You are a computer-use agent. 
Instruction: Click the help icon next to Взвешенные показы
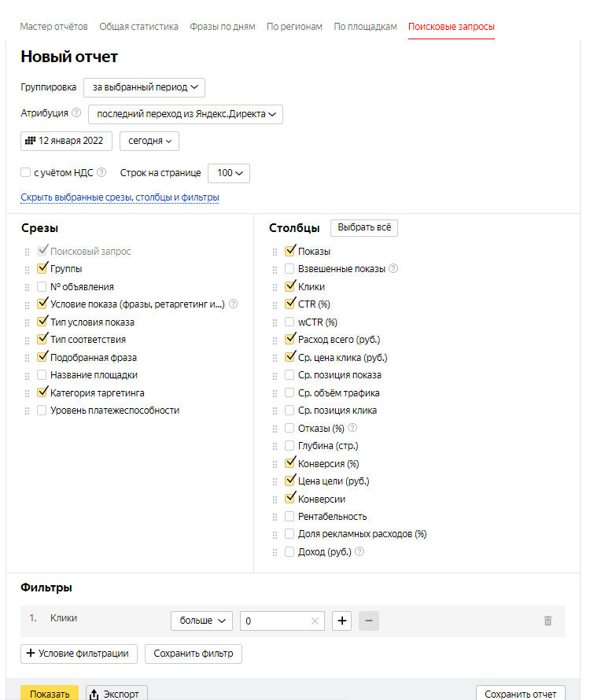[393, 268]
